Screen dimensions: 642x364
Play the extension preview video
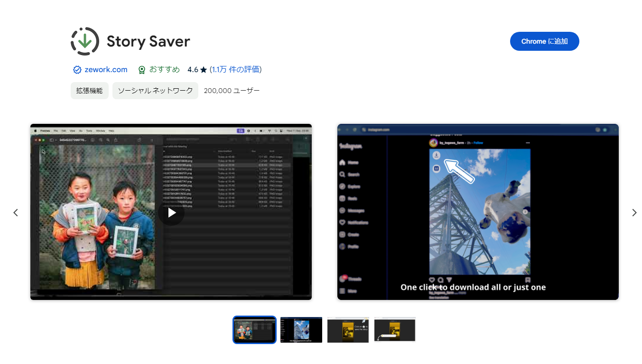pos(171,213)
